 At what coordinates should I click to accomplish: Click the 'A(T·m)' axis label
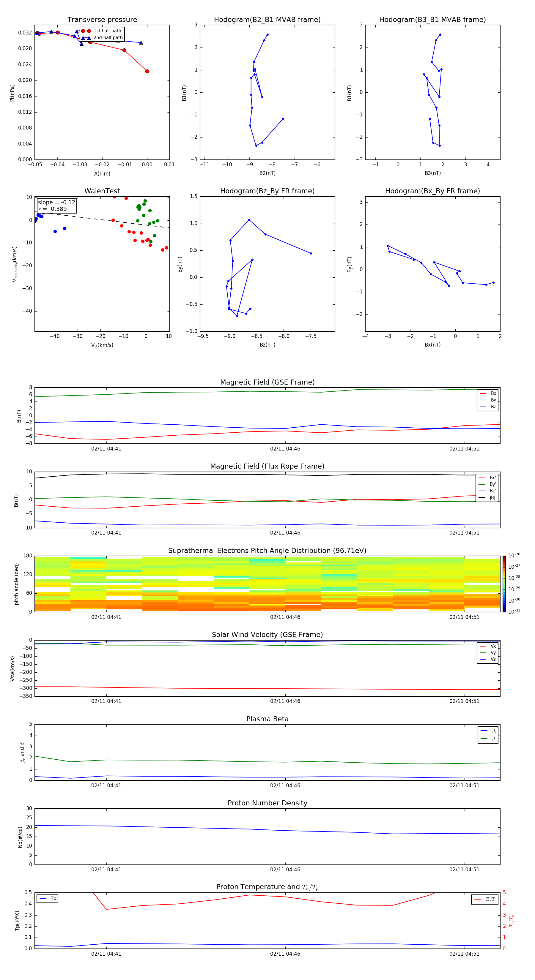(102, 173)
